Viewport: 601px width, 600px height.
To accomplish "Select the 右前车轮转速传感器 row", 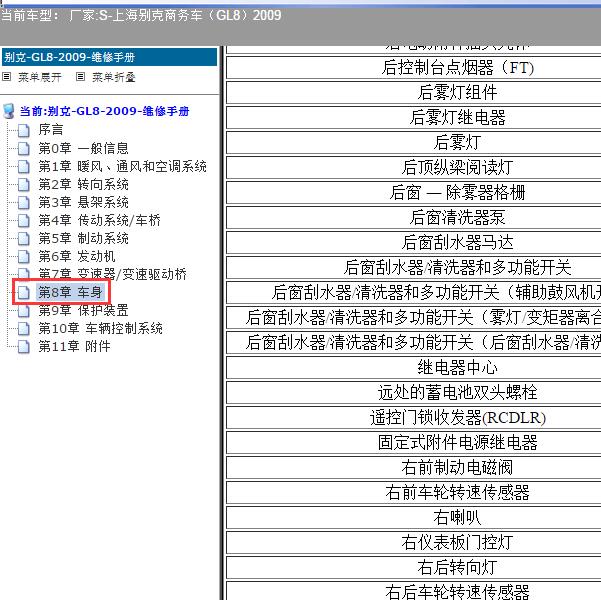I will 414,492.
